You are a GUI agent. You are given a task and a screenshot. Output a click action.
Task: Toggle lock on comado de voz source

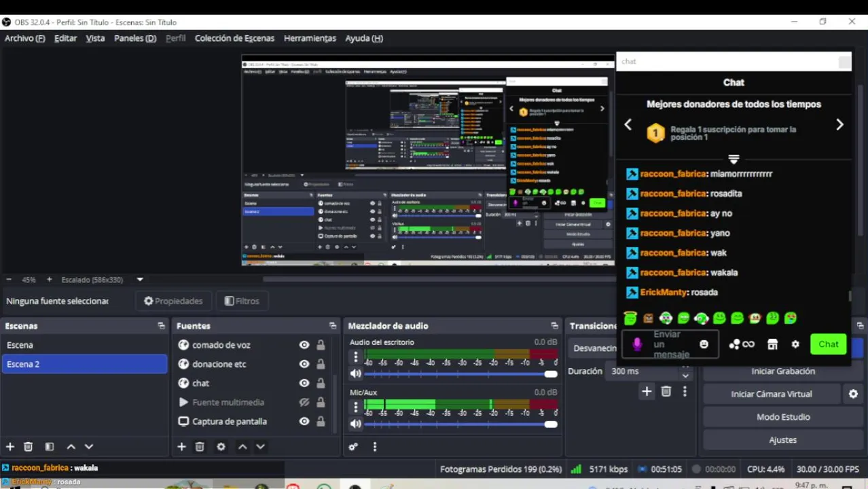tap(321, 345)
